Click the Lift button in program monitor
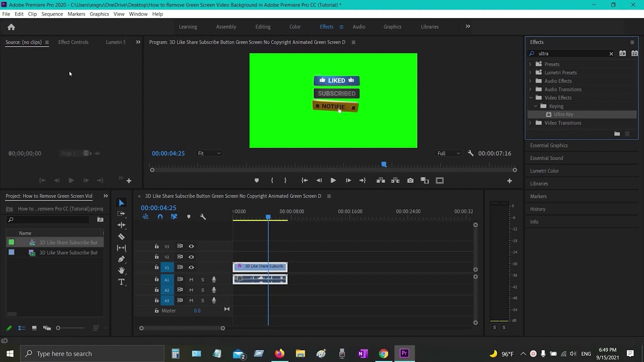The image size is (644, 362). [381, 180]
